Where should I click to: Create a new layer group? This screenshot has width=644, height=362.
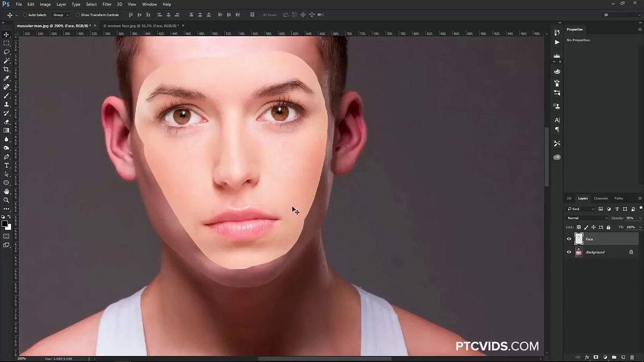pos(614,357)
